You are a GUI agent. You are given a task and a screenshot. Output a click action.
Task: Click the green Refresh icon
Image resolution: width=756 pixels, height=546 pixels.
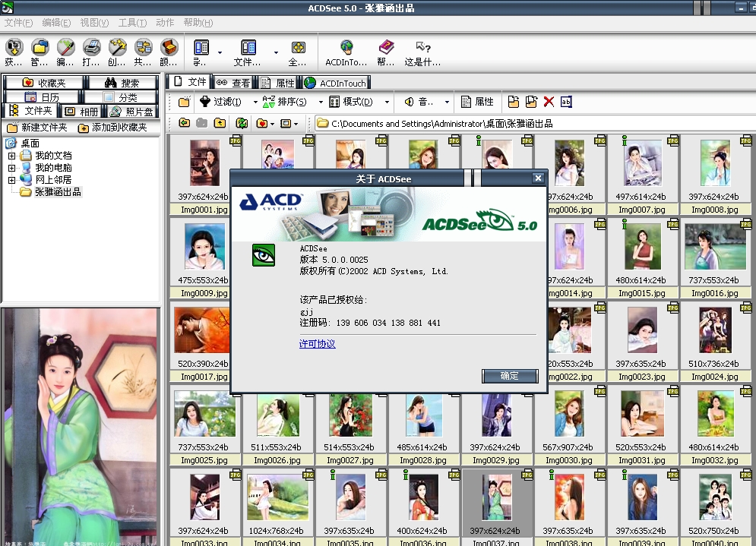(242, 123)
